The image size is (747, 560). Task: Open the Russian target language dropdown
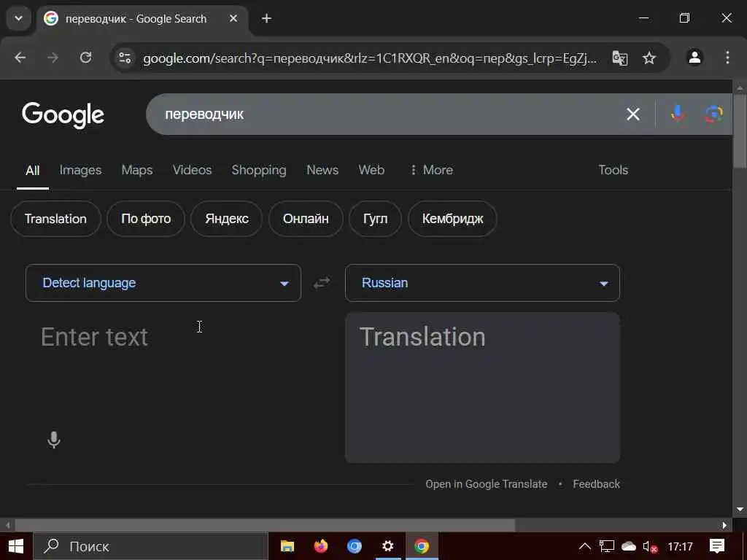[482, 283]
